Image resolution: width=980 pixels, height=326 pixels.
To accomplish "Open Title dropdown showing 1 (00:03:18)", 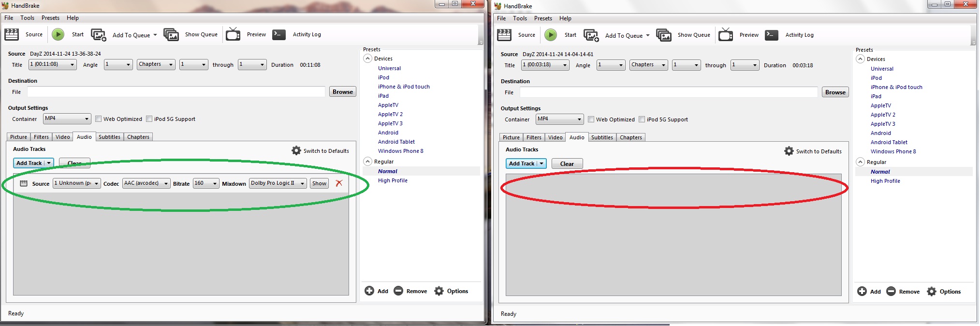I will (x=545, y=65).
